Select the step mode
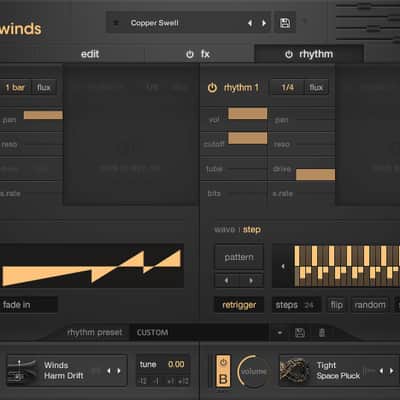Image resolution: width=400 pixels, height=400 pixels. 252,230
